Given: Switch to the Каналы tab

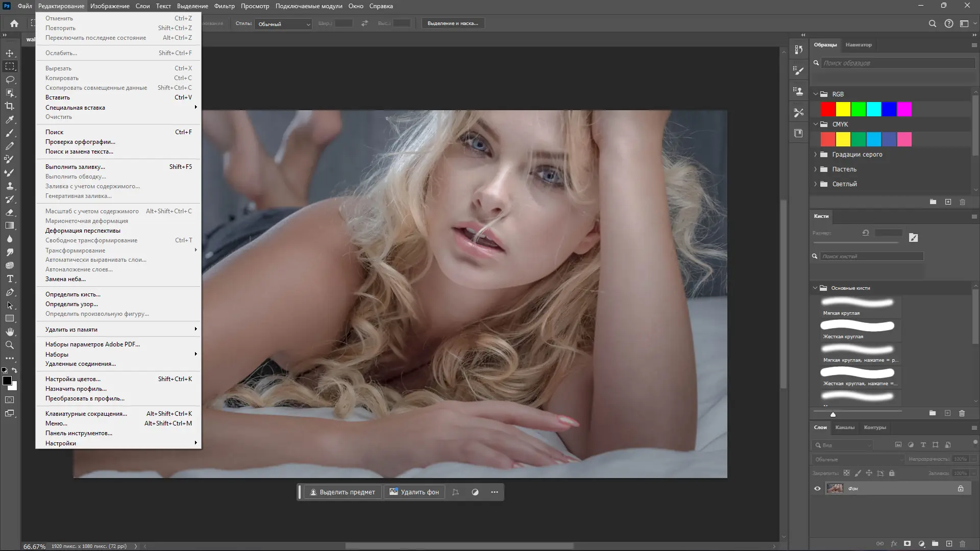Looking at the screenshot, I should tap(845, 428).
